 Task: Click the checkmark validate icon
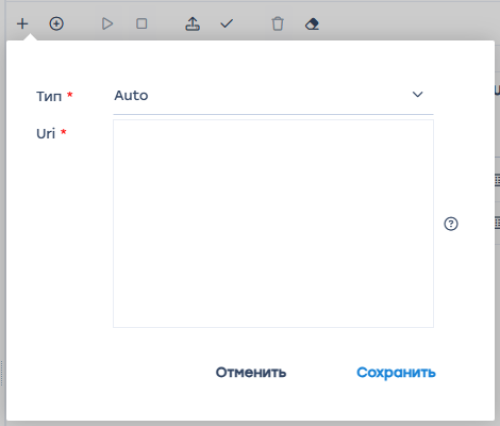coord(227,24)
